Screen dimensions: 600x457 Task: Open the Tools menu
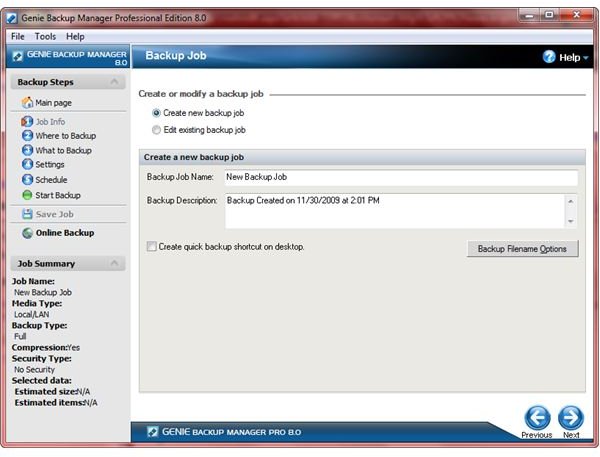(45, 36)
